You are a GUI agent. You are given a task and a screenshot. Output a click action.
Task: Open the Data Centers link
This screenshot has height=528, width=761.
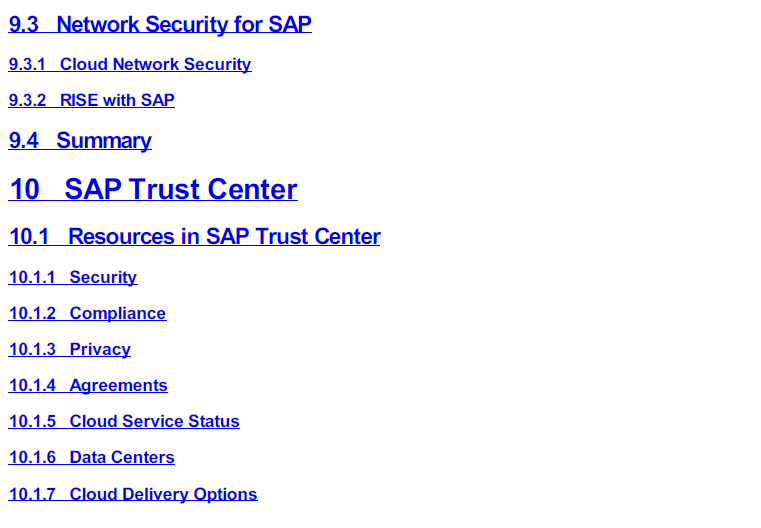click(x=122, y=458)
